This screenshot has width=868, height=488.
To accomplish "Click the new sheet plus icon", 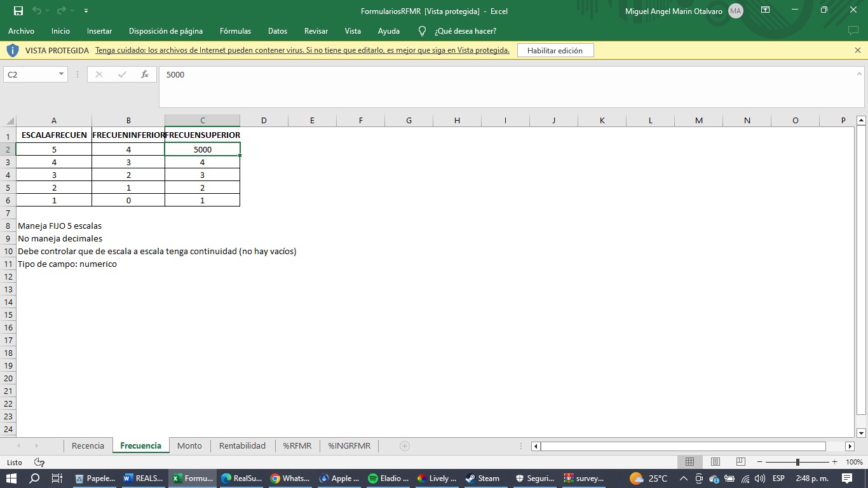I will [x=404, y=446].
